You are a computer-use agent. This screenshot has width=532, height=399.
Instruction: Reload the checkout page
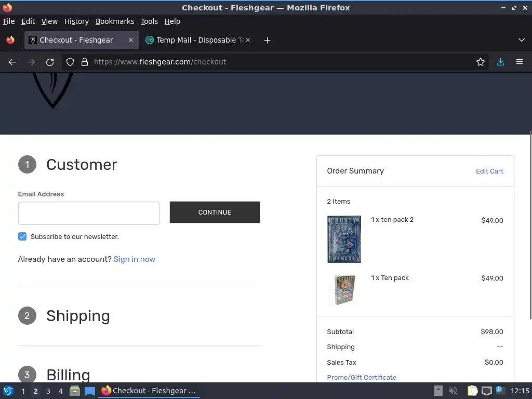pos(50,62)
